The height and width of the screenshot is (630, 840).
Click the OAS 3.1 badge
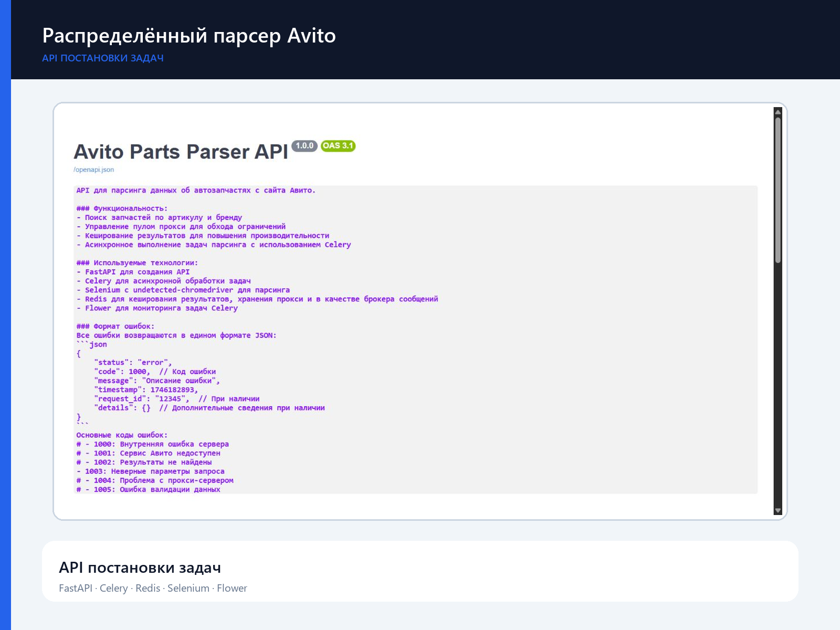click(x=338, y=146)
